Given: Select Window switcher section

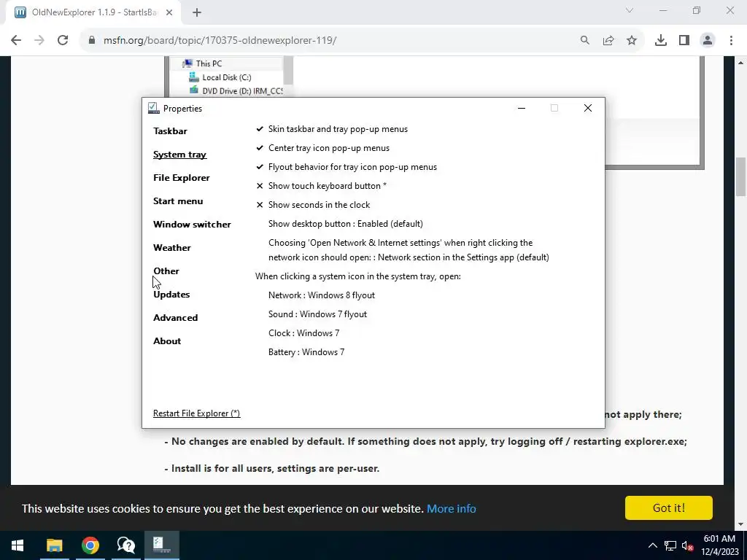Looking at the screenshot, I should (192, 225).
